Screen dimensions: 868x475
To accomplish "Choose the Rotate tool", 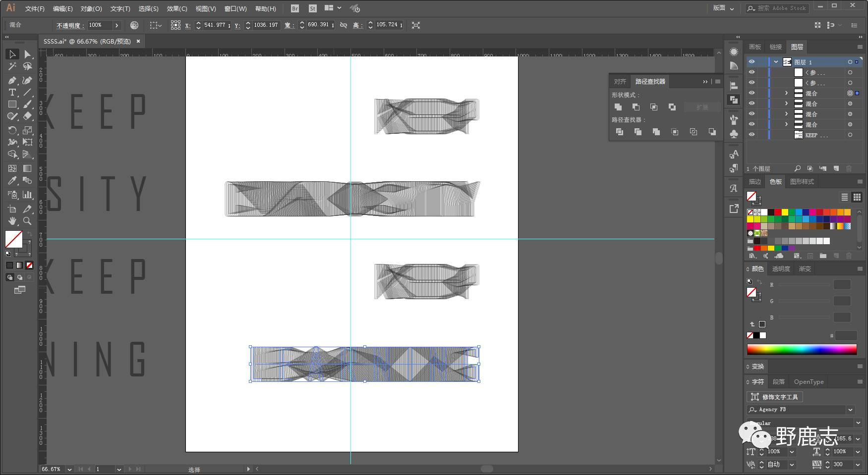I will 12,130.
